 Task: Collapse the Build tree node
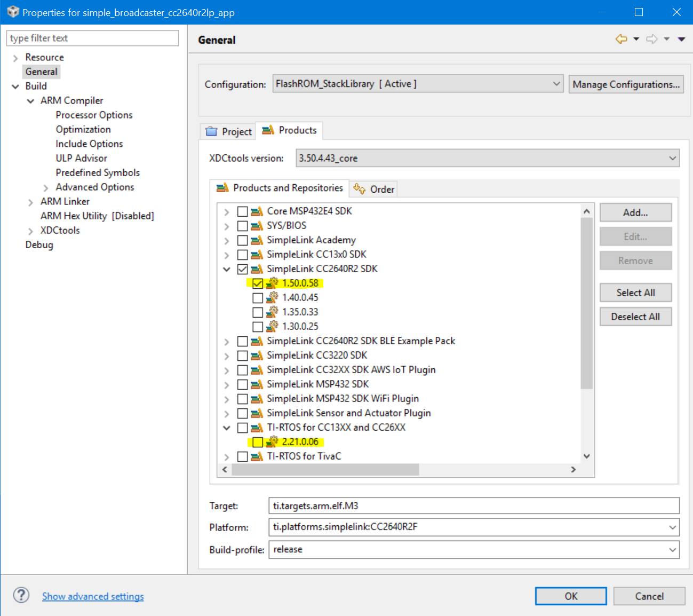point(15,86)
